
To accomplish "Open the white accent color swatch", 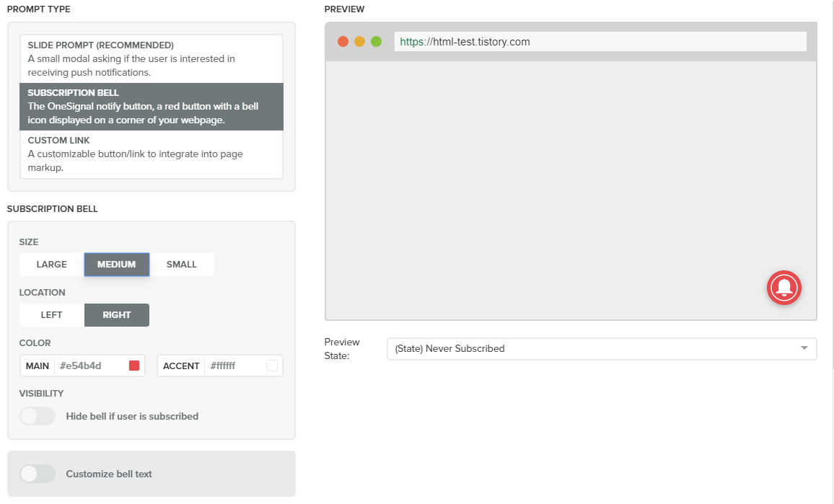I will (x=272, y=366).
